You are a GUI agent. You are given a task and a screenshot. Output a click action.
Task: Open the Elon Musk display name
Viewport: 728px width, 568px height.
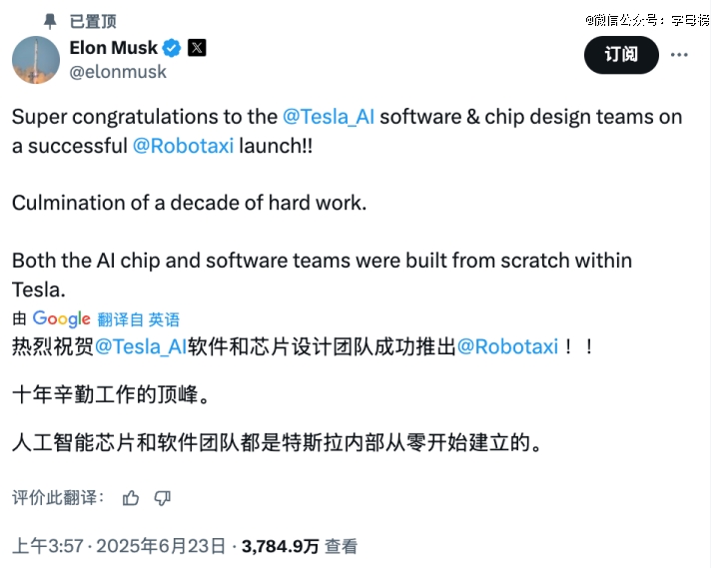(x=114, y=48)
